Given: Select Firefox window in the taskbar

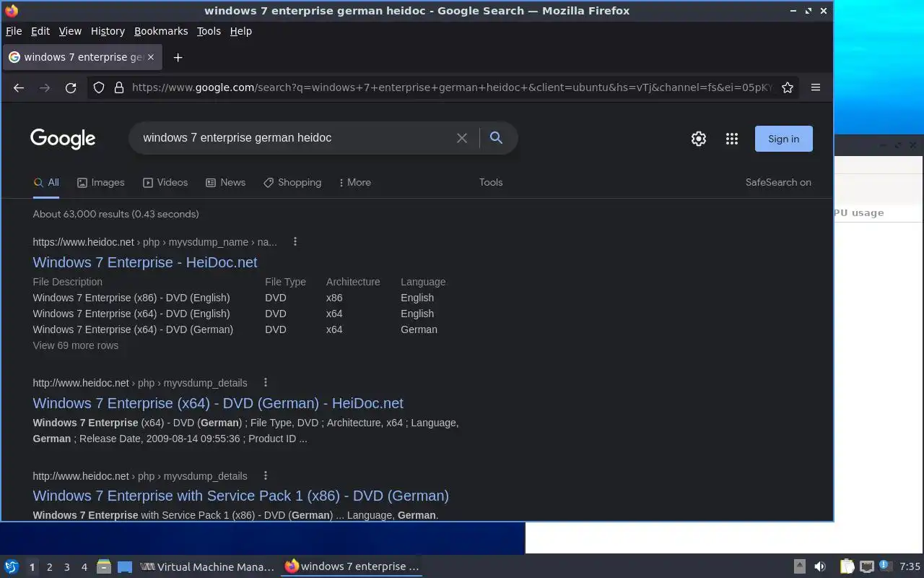Looking at the screenshot, I should coord(352,567).
